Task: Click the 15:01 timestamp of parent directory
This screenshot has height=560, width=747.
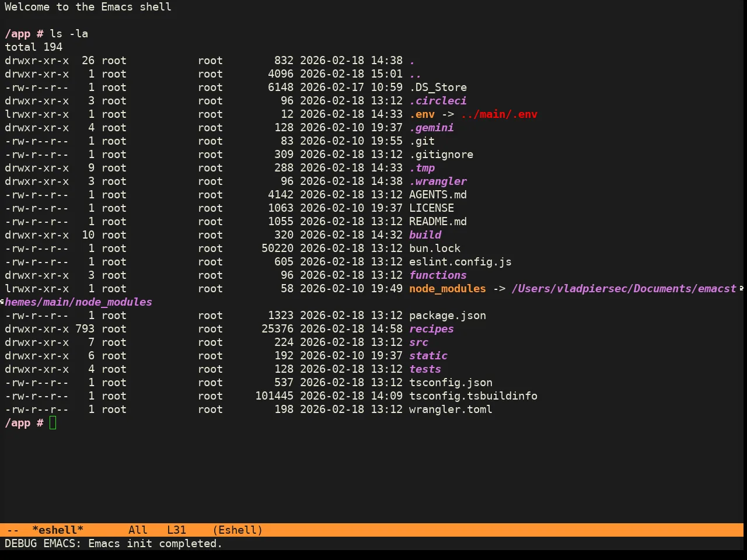Action: point(386,74)
